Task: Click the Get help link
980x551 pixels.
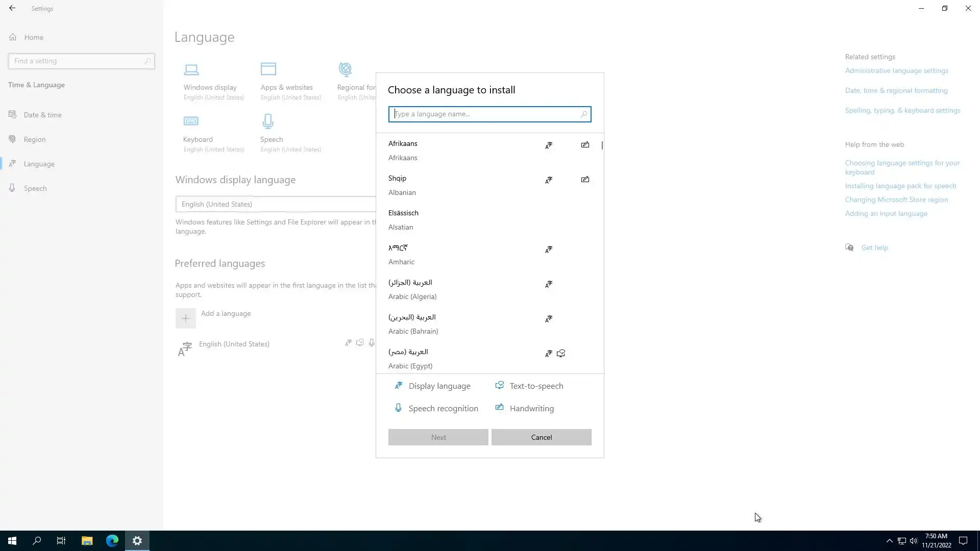Action: tap(874, 247)
